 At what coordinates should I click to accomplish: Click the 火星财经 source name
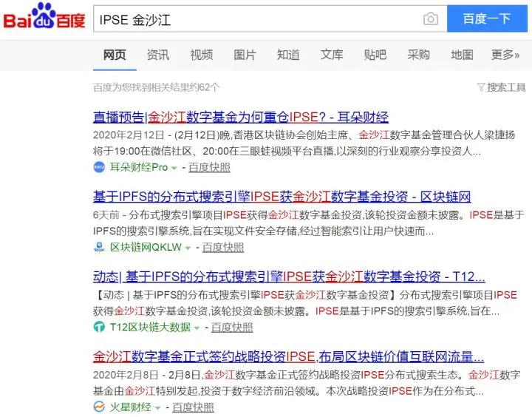[x=130, y=407]
